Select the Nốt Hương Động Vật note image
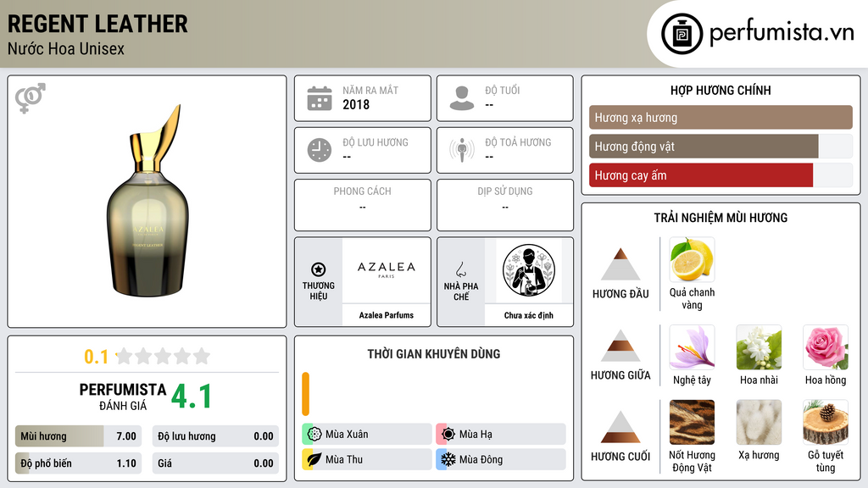Screen dimensions: 868x488 click(692, 423)
